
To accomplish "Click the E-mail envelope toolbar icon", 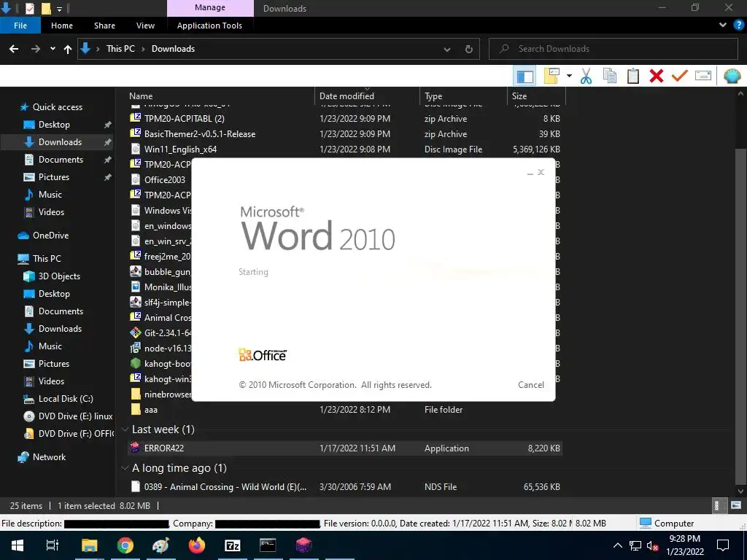I will click(x=703, y=76).
